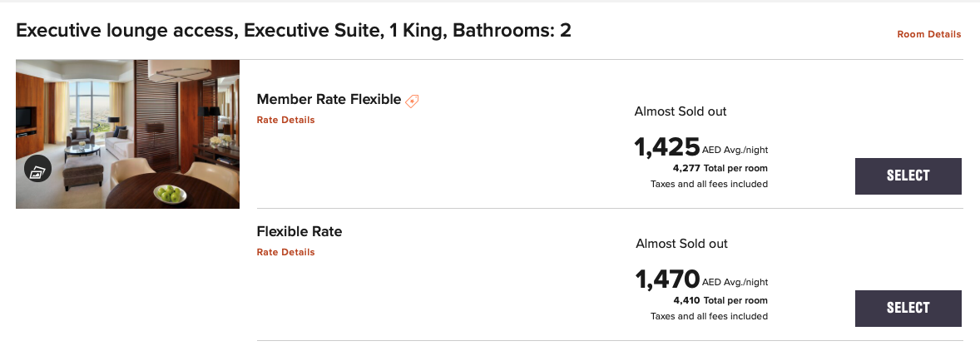Open the photo gallery icon on room image
The height and width of the screenshot is (346, 980).
click(x=37, y=170)
